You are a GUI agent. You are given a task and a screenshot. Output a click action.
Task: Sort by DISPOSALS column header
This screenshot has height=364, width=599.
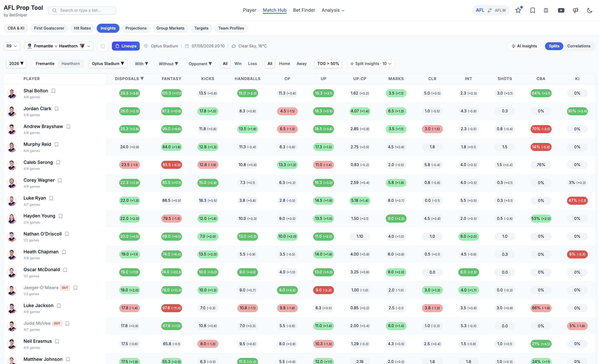point(129,79)
